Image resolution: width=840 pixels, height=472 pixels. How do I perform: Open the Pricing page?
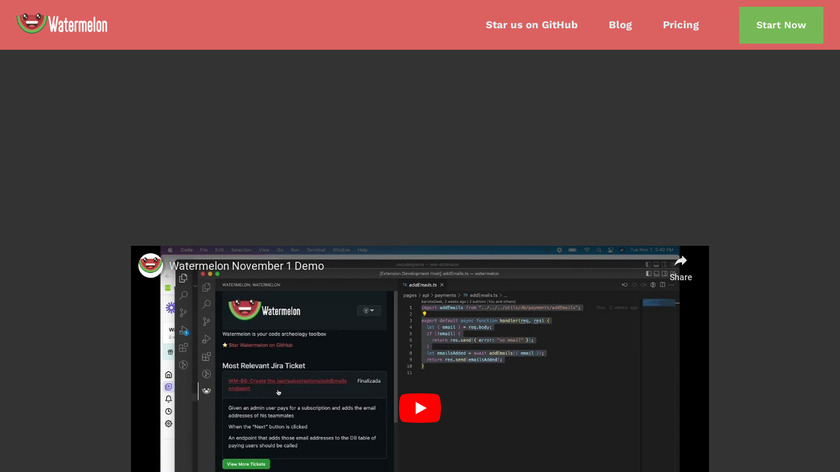pos(680,25)
